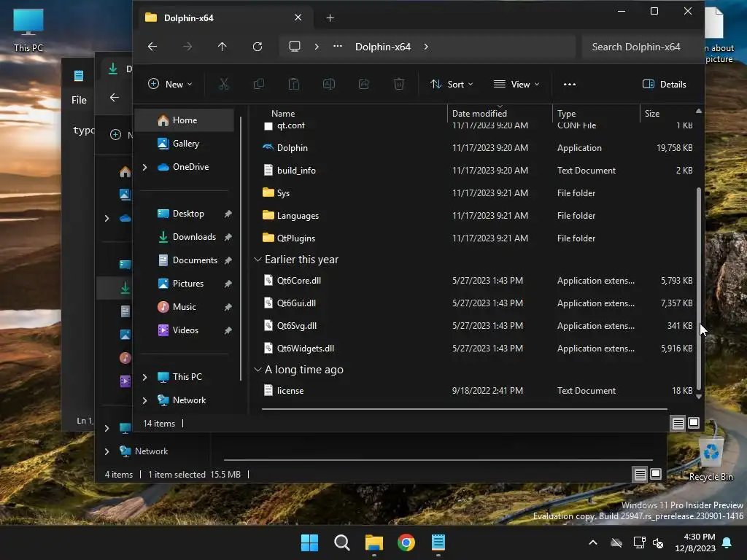Image resolution: width=747 pixels, height=560 pixels.
Task: Open taskbar Search magnifier
Action: pos(342,542)
